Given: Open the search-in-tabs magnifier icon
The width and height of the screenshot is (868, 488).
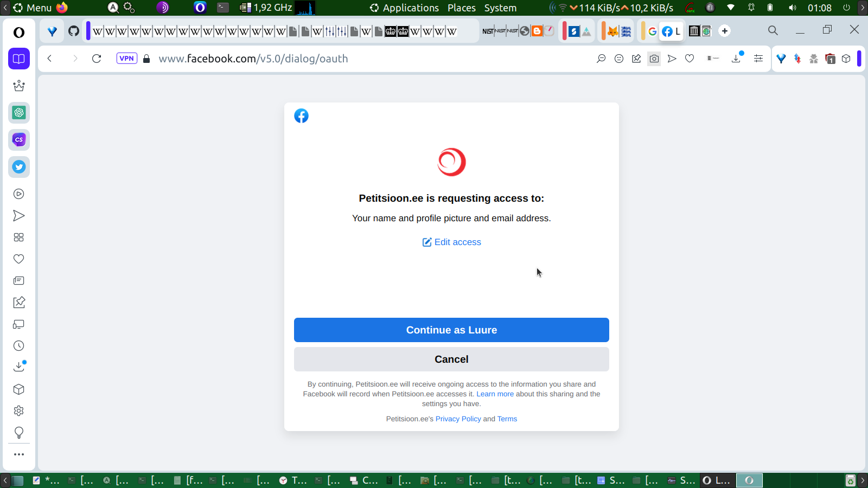Looking at the screenshot, I should pos(773,31).
